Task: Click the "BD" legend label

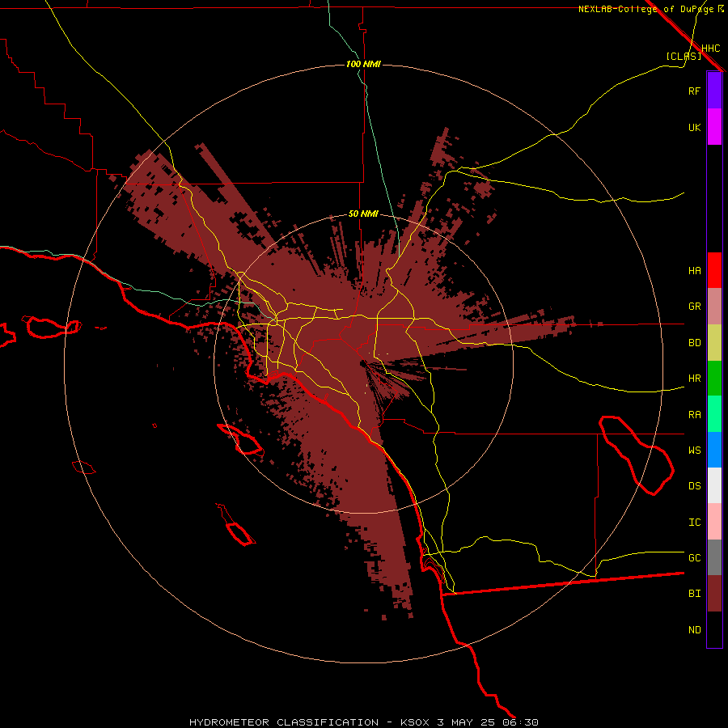Action: click(694, 343)
